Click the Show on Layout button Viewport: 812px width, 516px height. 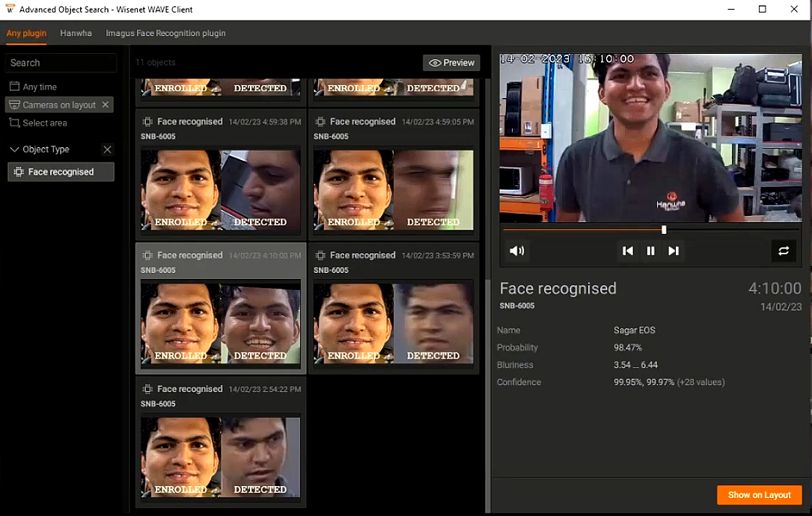click(x=759, y=495)
